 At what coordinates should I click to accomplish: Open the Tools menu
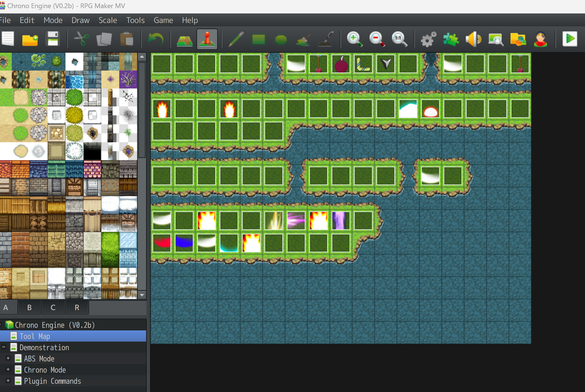point(135,20)
